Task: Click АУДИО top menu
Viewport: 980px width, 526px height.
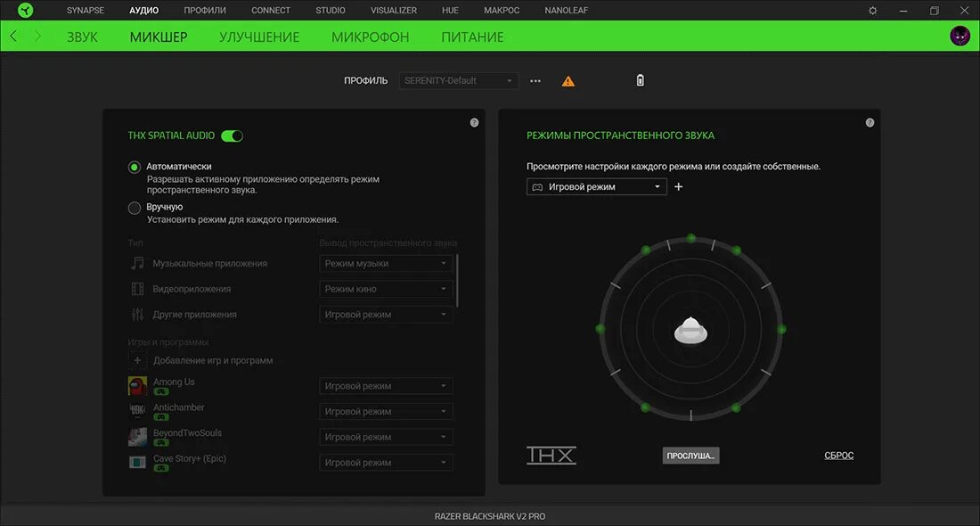Action: point(143,11)
